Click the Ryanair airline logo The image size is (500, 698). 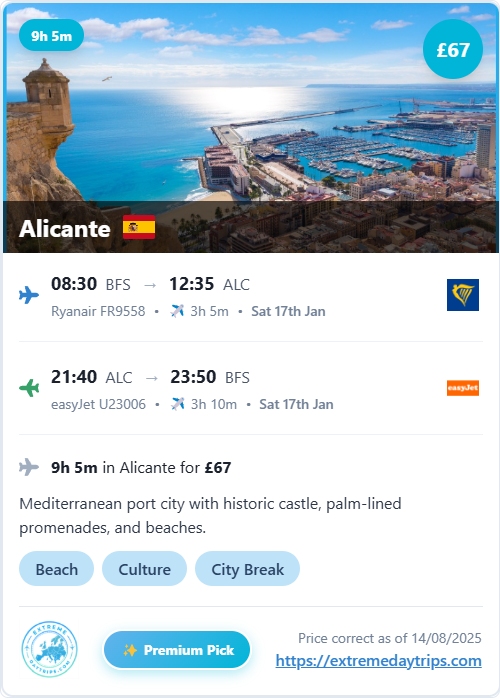tap(463, 295)
